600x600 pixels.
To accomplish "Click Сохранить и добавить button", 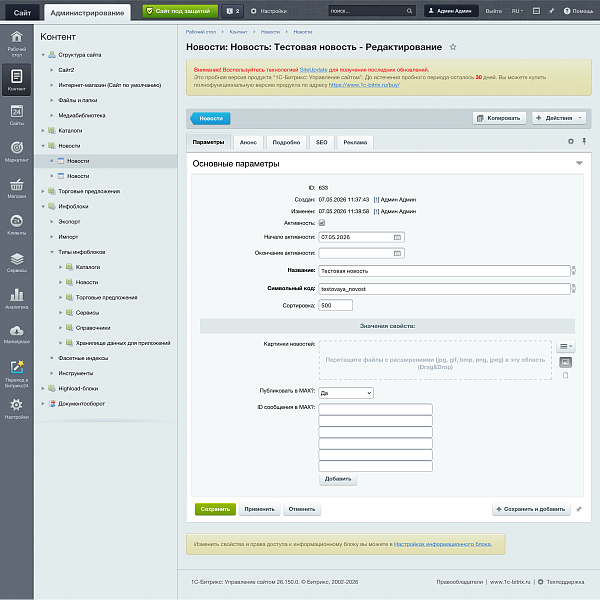I will click(x=531, y=509).
